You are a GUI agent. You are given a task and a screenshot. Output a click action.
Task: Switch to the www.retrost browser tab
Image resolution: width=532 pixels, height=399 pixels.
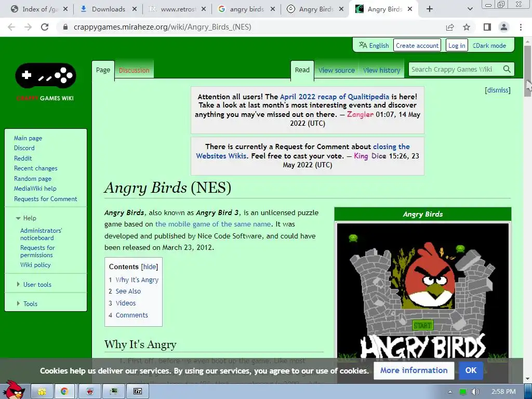coord(178,9)
